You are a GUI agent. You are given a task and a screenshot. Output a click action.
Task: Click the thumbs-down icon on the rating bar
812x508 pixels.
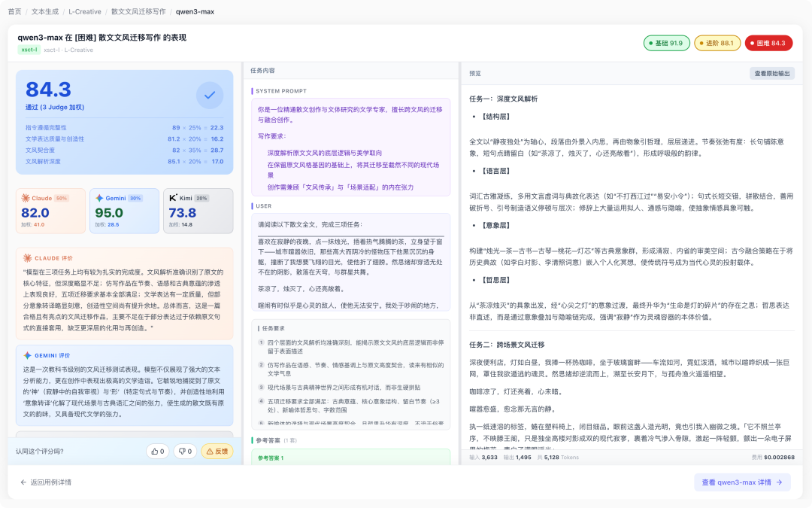(180, 452)
